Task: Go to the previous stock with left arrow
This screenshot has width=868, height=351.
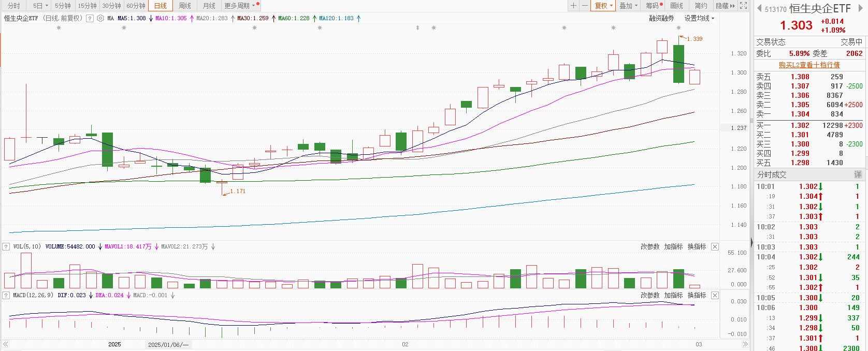Action: point(759,8)
